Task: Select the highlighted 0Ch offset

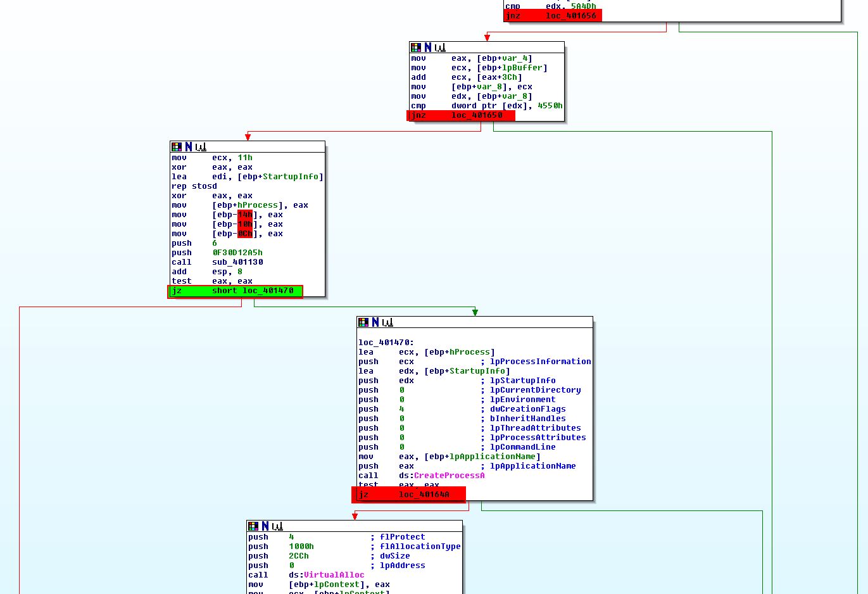Action: pyautogui.click(x=245, y=234)
